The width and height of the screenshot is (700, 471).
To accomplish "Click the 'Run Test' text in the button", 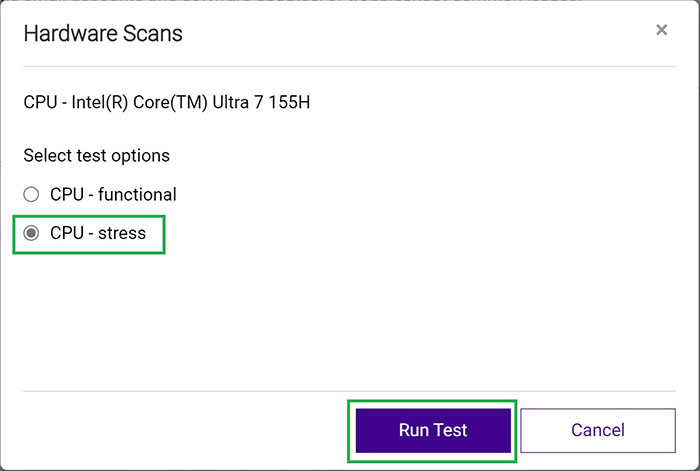I will pyautogui.click(x=432, y=430).
